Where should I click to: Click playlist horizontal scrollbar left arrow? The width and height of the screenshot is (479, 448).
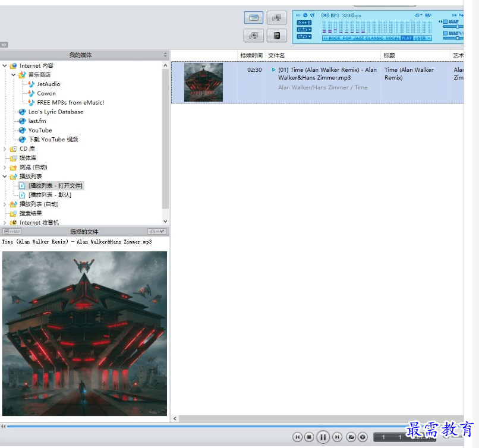click(x=175, y=418)
